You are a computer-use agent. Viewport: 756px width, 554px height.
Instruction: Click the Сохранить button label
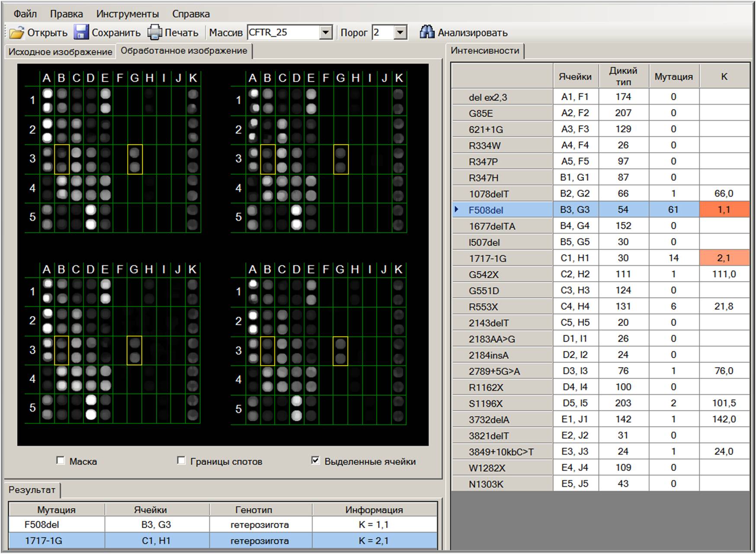(116, 33)
